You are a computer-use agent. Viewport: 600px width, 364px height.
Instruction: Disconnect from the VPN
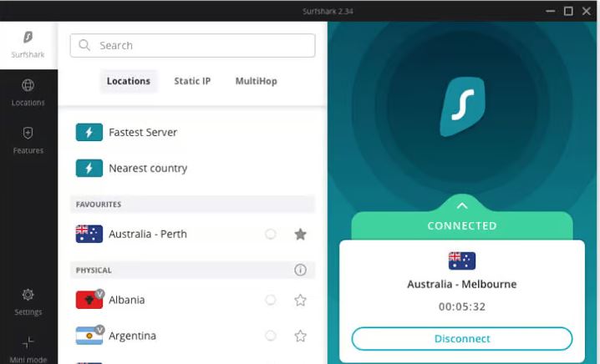pyautogui.click(x=462, y=339)
